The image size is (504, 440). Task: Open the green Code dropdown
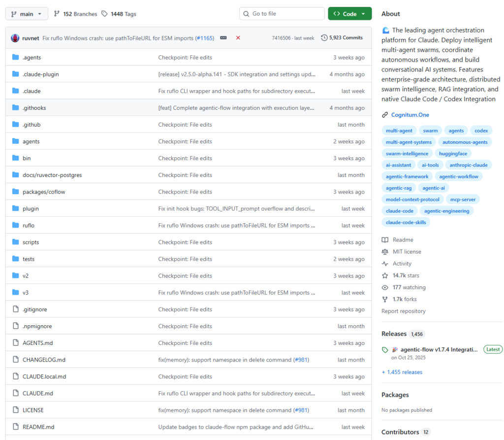(x=349, y=14)
